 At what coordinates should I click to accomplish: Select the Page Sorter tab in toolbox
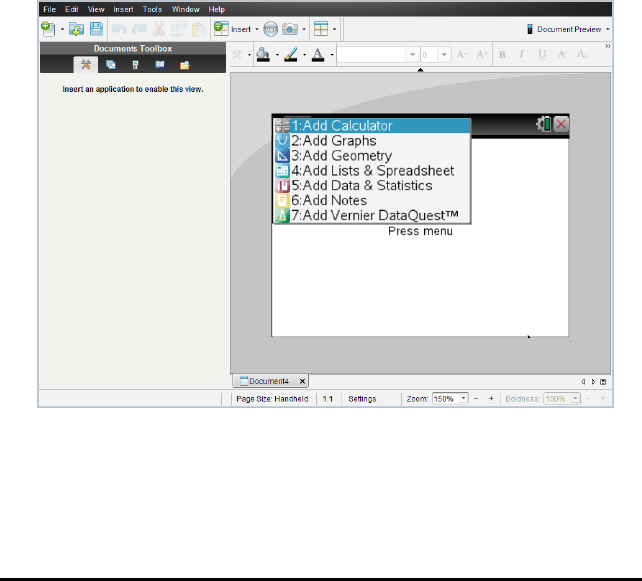111,65
